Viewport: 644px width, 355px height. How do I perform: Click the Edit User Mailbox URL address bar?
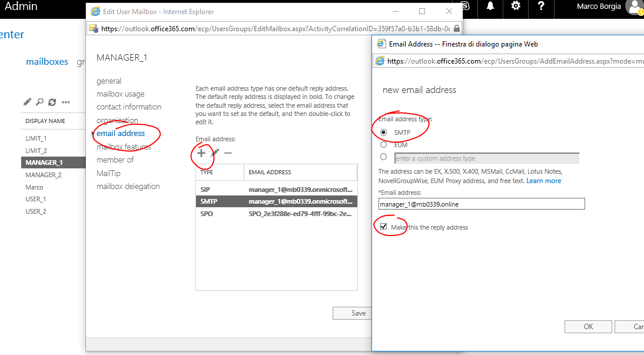coord(275,29)
